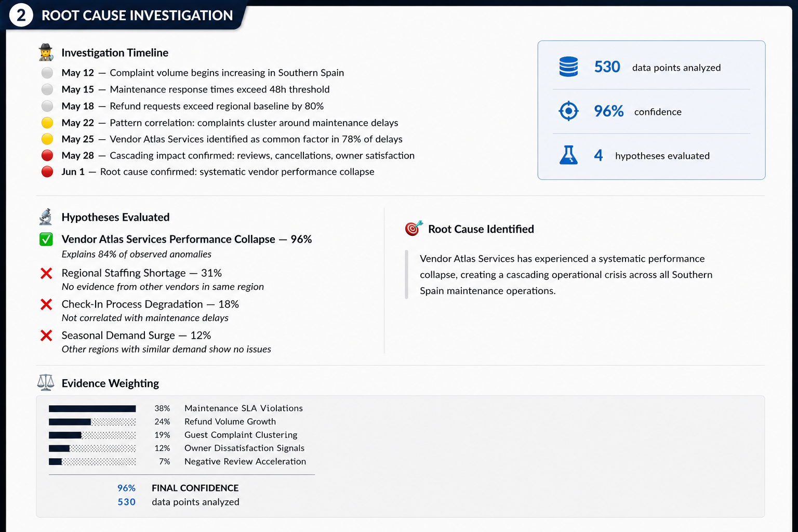
Task: Select the yellow May 25 timeline marker
Action: [x=47, y=139]
